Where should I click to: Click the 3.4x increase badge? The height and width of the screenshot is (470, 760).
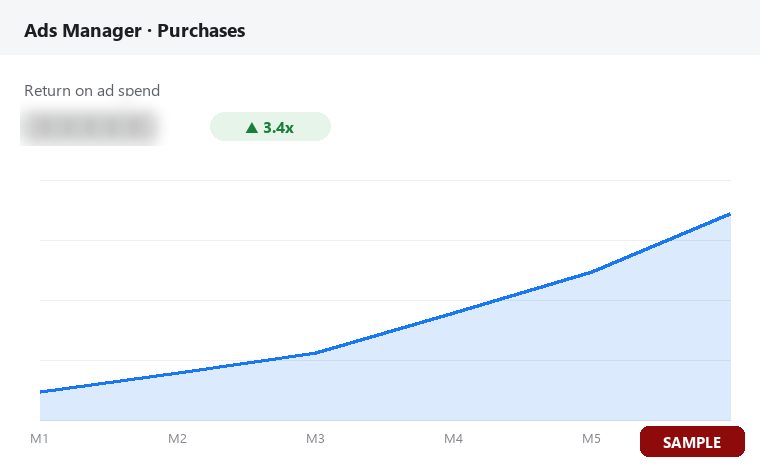(270, 127)
